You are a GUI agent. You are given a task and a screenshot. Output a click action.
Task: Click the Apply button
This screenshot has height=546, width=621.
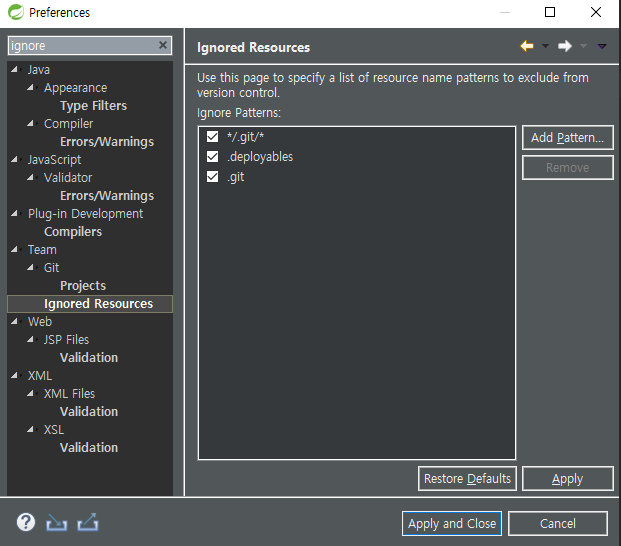pyautogui.click(x=568, y=478)
